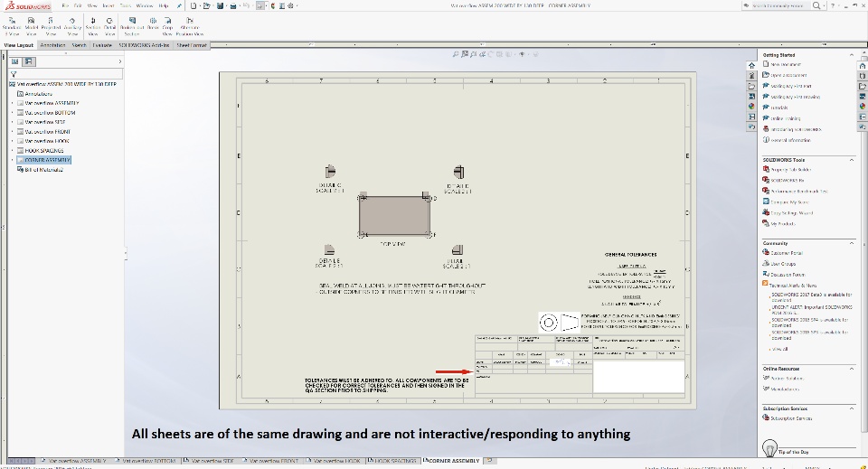The height and width of the screenshot is (469, 868).
Task: Select the Model View tool
Action: 32,26
